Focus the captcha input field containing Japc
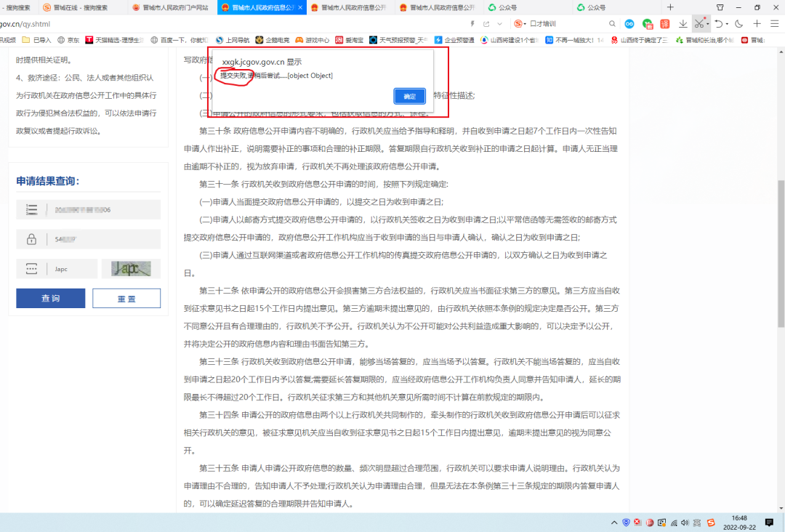 [x=73, y=269]
